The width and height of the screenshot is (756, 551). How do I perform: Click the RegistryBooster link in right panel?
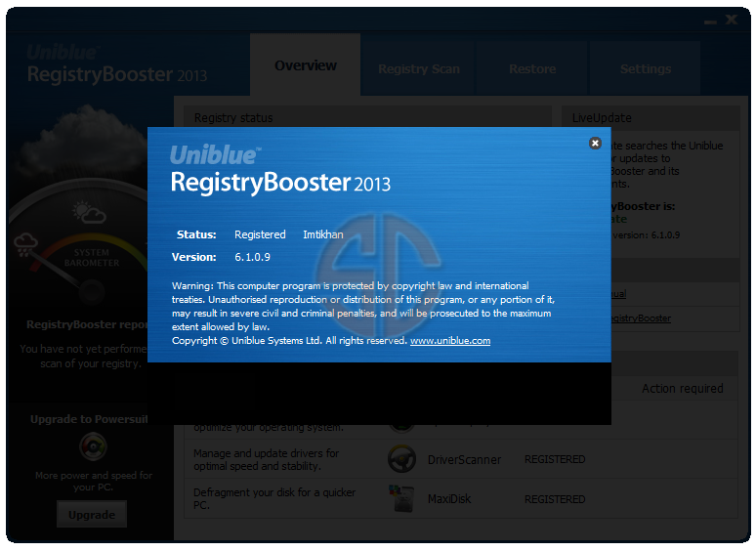pyautogui.click(x=641, y=318)
